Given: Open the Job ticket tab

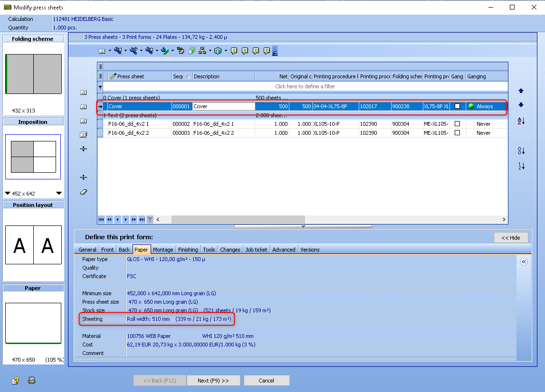Looking at the screenshot, I should click(256, 250).
